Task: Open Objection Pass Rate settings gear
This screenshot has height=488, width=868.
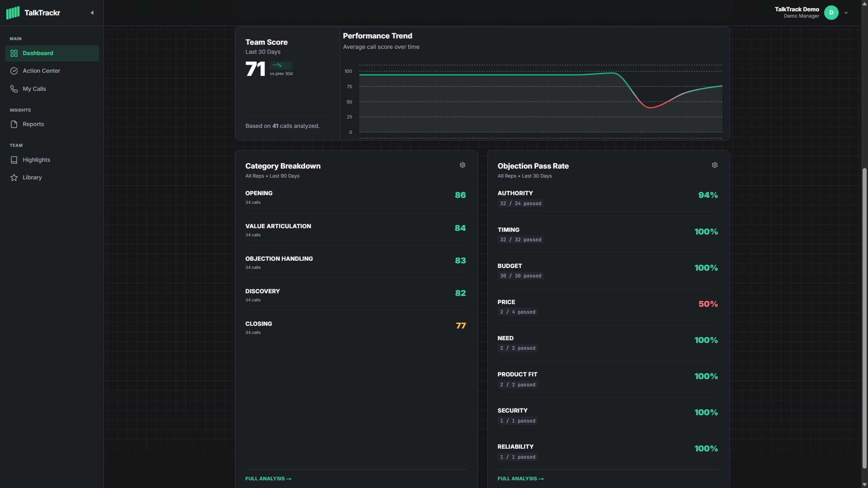Action: click(715, 165)
